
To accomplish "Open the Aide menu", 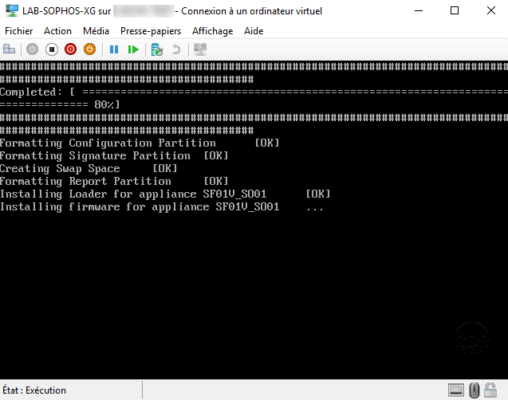I will pos(254,31).
